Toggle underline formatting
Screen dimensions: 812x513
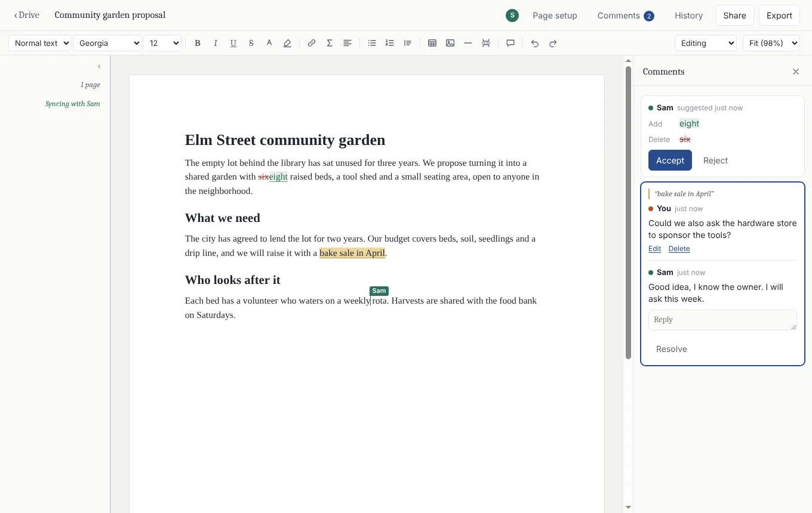tap(233, 43)
